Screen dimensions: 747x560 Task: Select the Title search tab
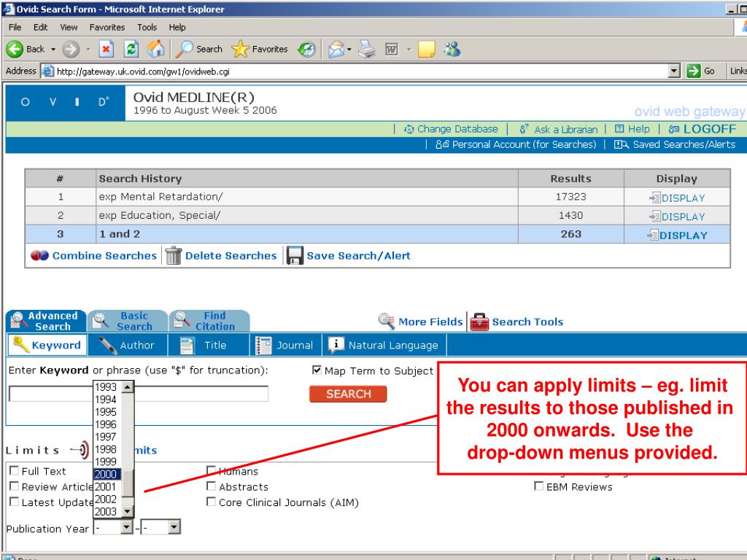pyautogui.click(x=208, y=345)
